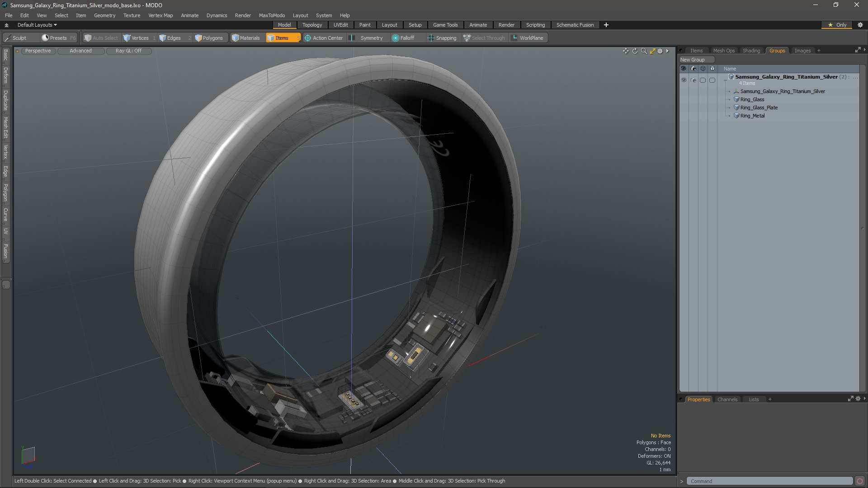Add a new tab beside Lists

click(770, 399)
